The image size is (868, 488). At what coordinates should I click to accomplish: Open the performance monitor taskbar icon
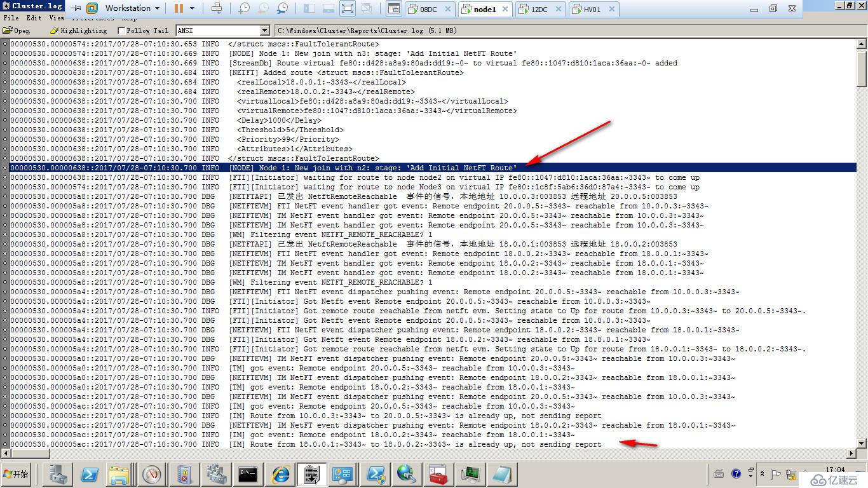click(470, 474)
